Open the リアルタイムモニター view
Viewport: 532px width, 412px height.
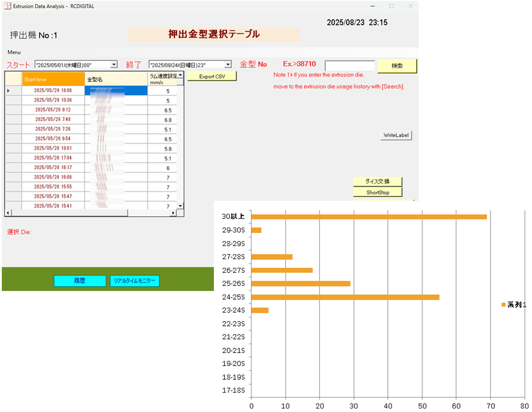[x=135, y=281]
